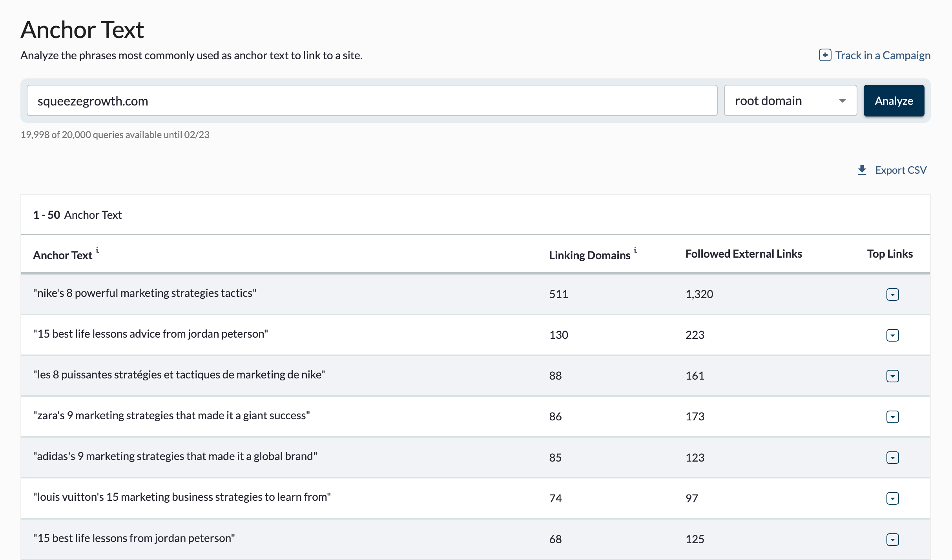
Task: Click the linking domains value 86
Action: coord(555,416)
